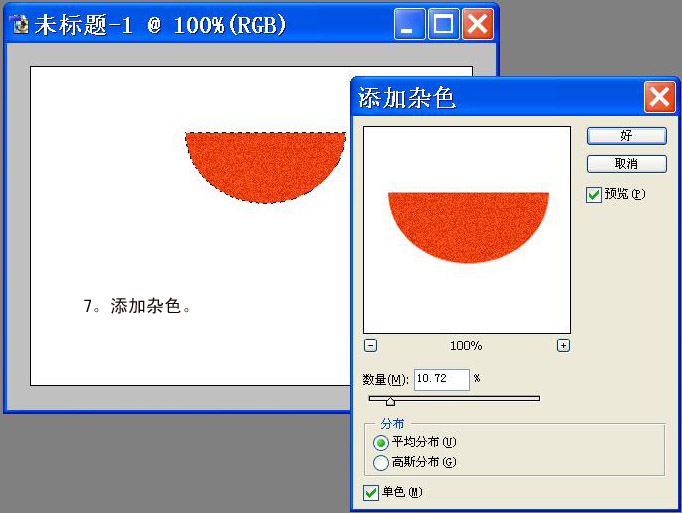682x513 pixels.
Task: Select 平均分布(U) uniform distribution
Action: coord(381,443)
